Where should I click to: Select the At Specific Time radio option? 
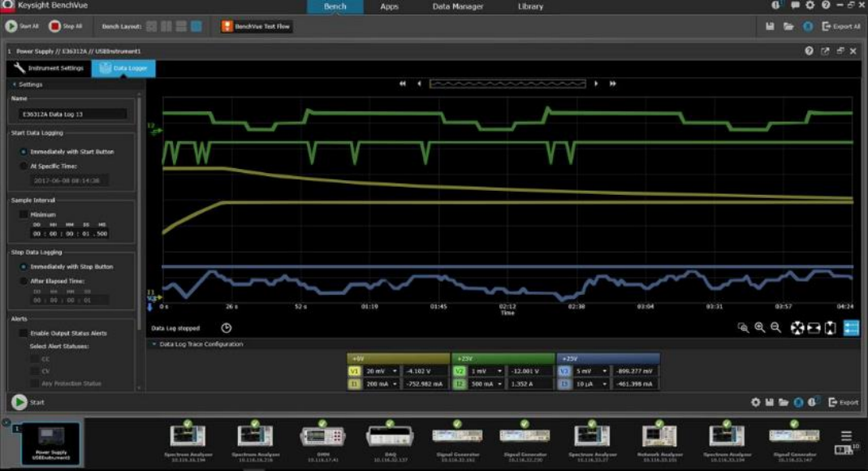[x=24, y=166]
